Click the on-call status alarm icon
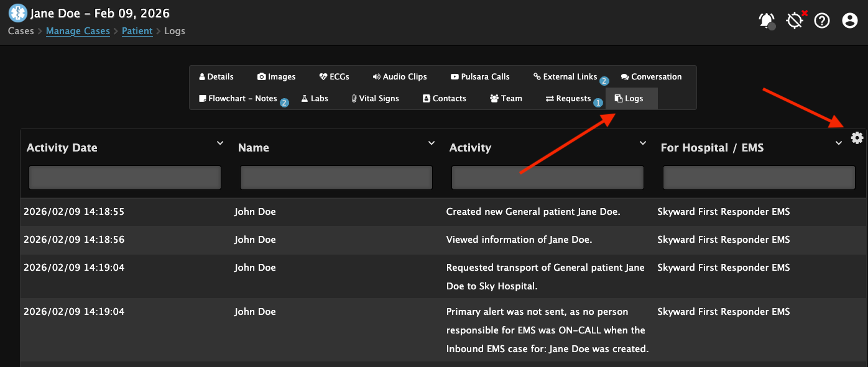This screenshot has width=868, height=367. [x=795, y=20]
